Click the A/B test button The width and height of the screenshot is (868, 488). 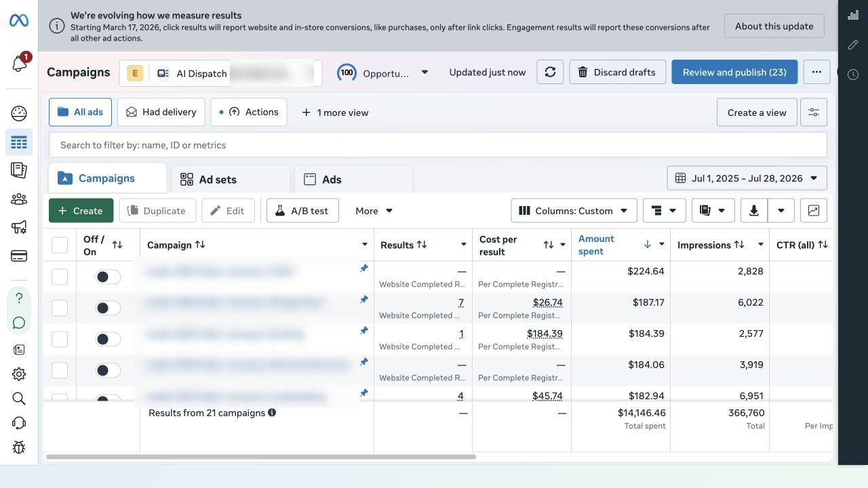302,211
